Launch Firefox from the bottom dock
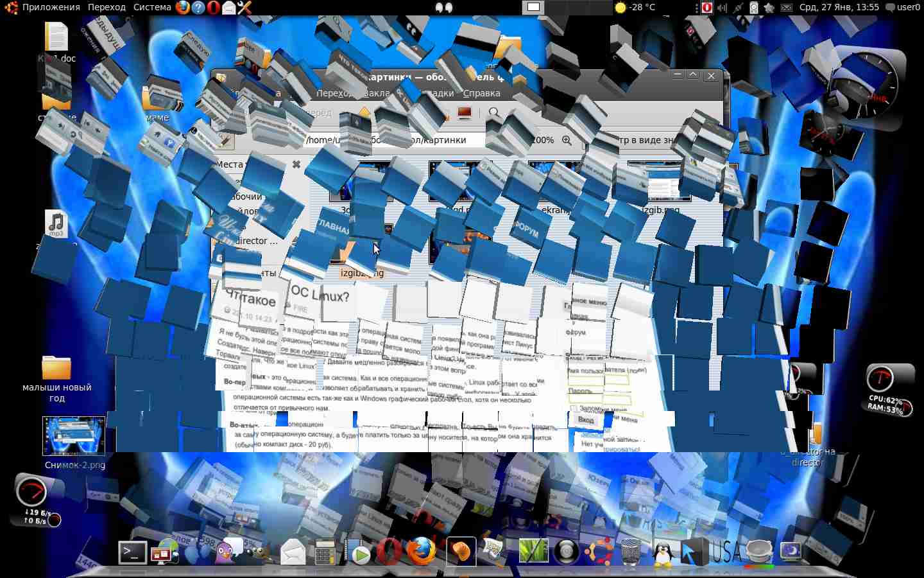Viewport: 924px width, 578px height. click(x=421, y=552)
